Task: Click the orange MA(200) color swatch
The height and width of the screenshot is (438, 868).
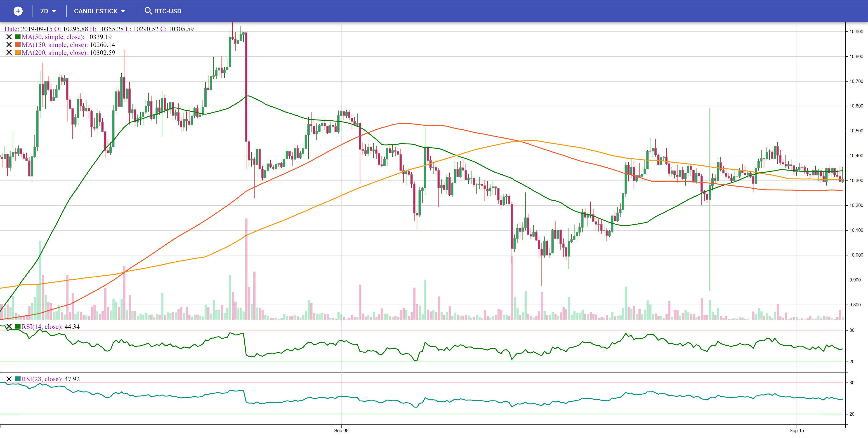Action: [18, 53]
